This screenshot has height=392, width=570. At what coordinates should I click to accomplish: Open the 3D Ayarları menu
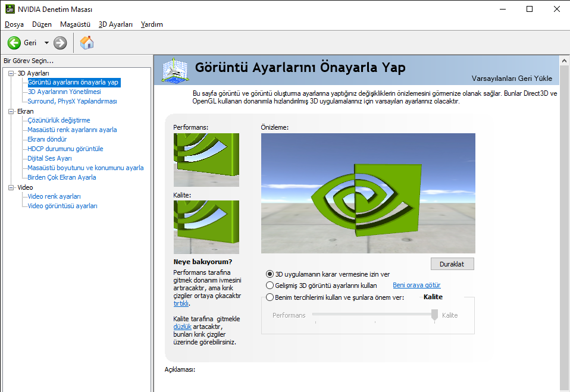pyautogui.click(x=115, y=24)
